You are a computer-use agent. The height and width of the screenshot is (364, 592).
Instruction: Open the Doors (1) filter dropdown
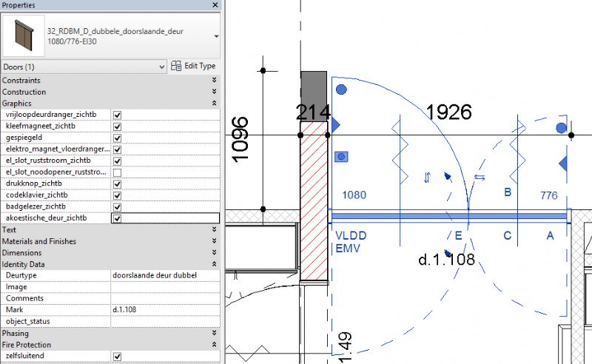tap(161, 67)
